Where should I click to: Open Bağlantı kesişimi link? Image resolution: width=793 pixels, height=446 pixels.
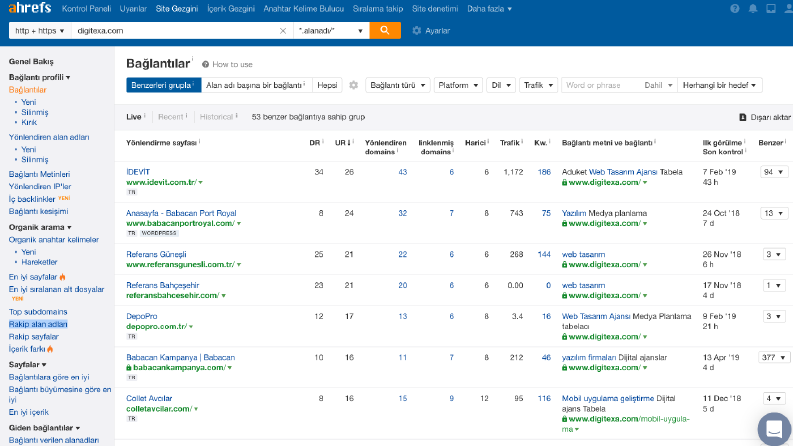coord(38,211)
